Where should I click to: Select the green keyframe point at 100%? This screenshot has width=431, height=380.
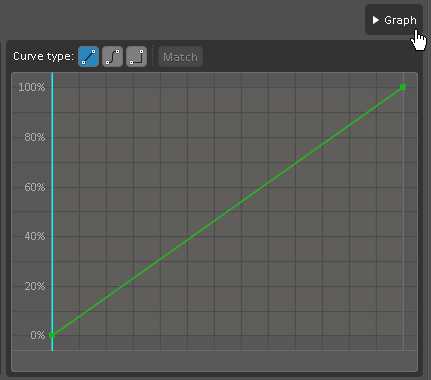coord(403,87)
